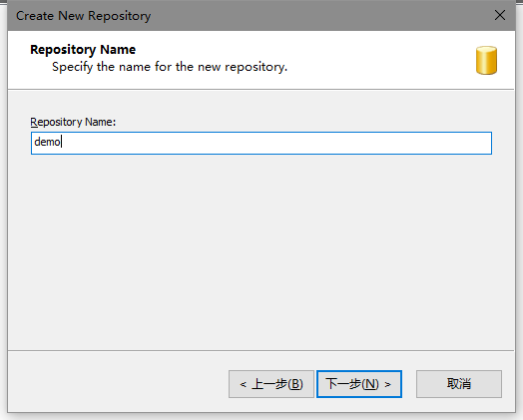This screenshot has height=420, width=523.
Task: Click the yellow repository cylinder icon
Action: pos(486,60)
